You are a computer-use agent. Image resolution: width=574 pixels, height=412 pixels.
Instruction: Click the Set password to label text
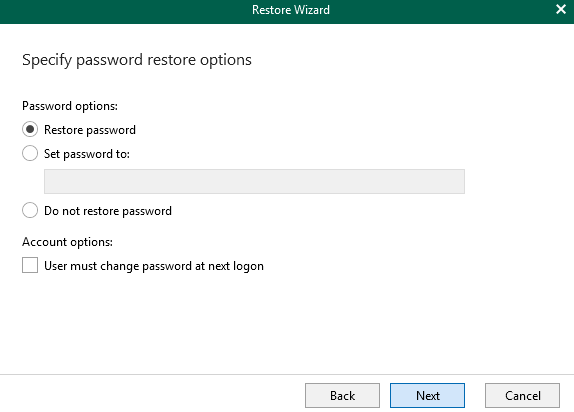tap(87, 154)
